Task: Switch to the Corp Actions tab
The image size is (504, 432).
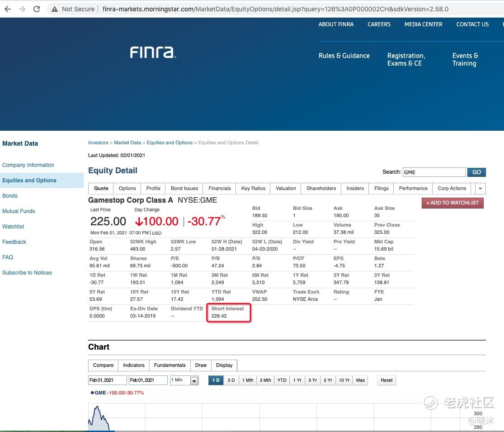Action: coord(452,189)
